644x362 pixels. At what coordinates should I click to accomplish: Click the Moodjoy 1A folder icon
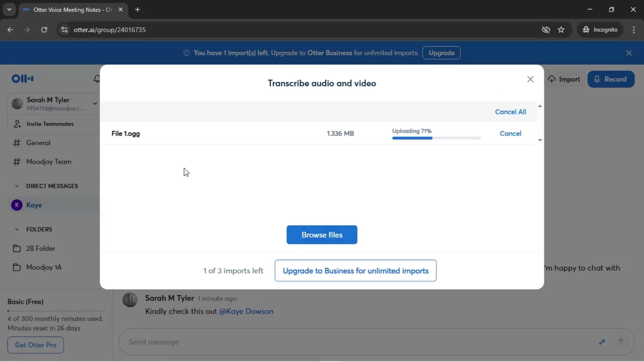(17, 267)
